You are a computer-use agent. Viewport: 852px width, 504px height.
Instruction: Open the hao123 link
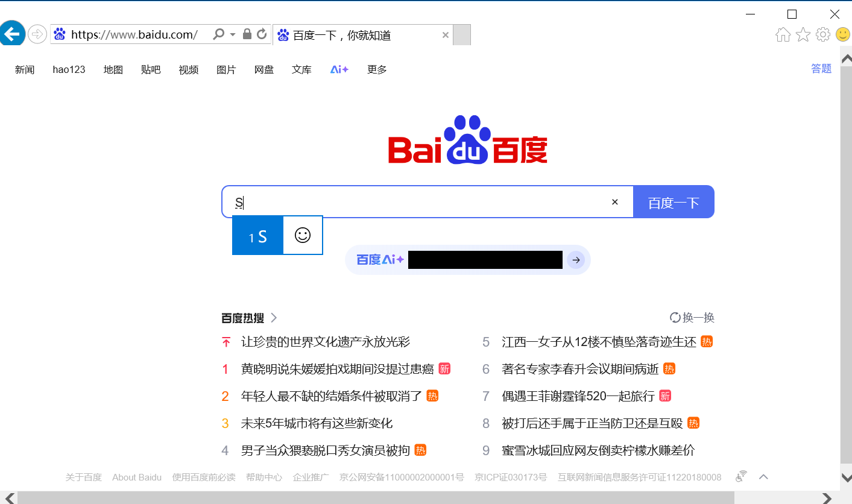point(69,69)
